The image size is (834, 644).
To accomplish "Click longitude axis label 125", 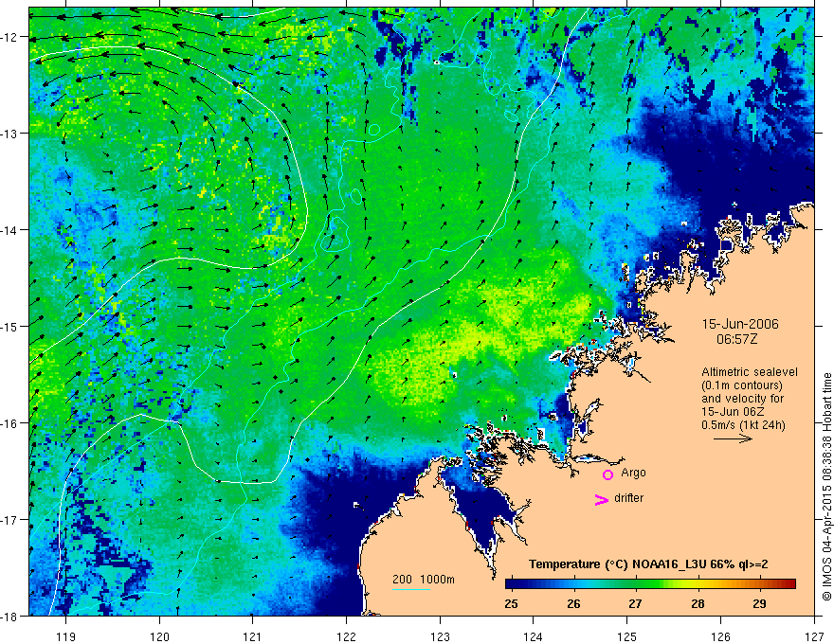I will [627, 636].
